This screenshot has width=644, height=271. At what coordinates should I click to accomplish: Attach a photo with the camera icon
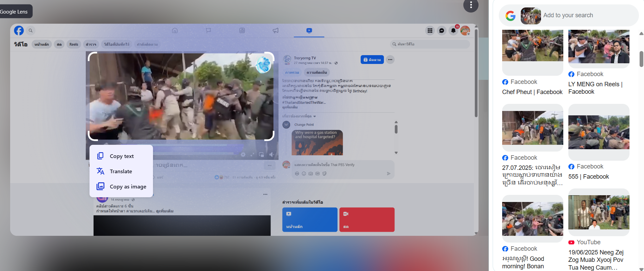(x=310, y=174)
